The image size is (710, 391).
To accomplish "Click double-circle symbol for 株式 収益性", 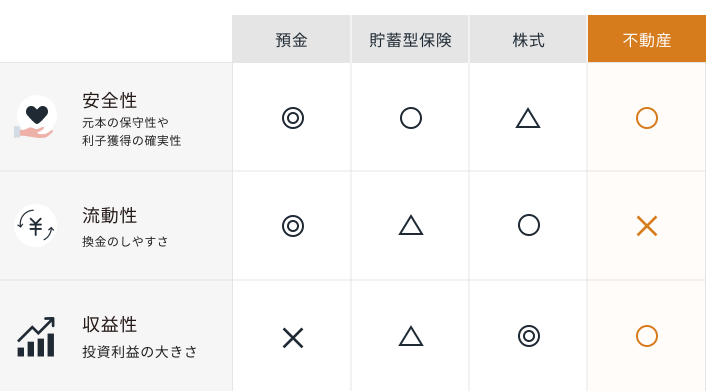I will [529, 336].
